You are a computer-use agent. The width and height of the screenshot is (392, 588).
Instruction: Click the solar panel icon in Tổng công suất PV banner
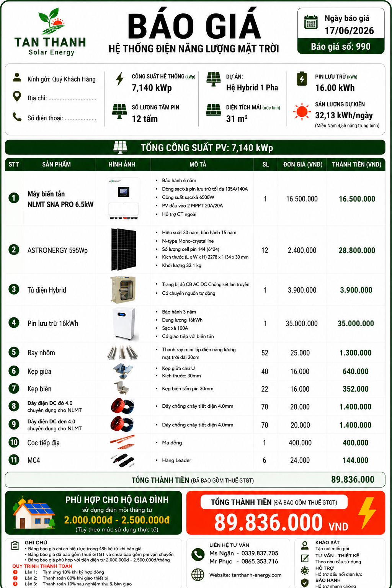coord(121,147)
